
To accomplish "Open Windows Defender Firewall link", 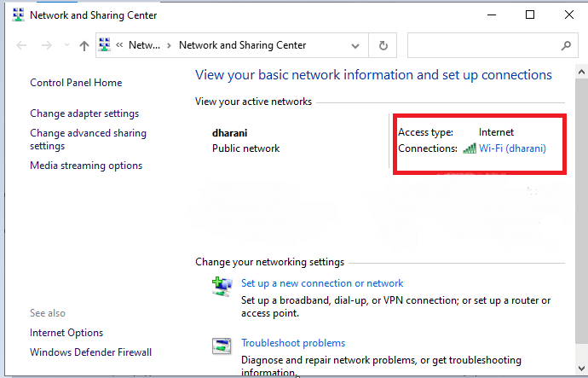I will pos(90,352).
